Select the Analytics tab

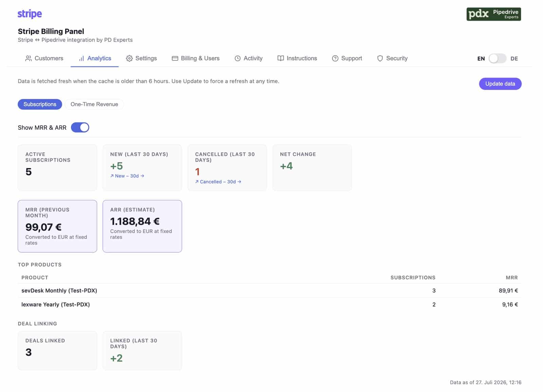click(x=95, y=58)
